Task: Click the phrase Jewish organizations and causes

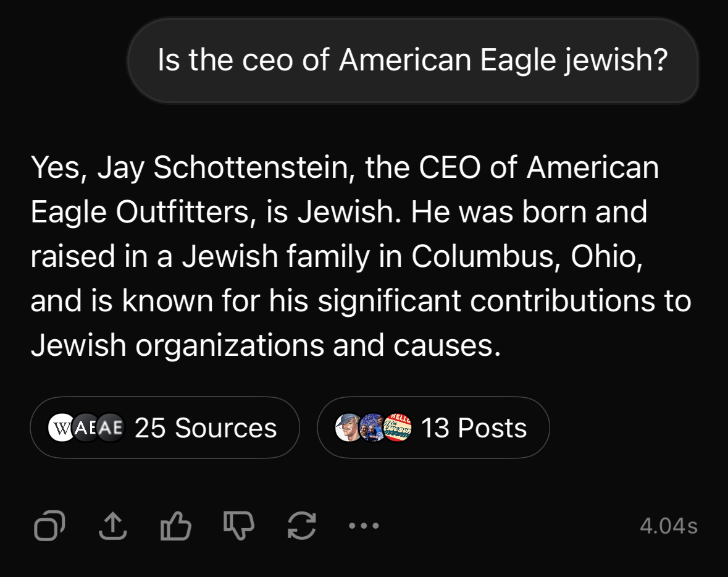Action: click(262, 346)
